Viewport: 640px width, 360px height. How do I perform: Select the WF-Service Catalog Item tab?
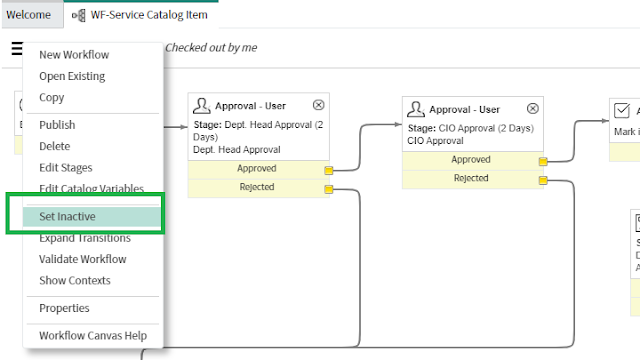pyautogui.click(x=141, y=15)
